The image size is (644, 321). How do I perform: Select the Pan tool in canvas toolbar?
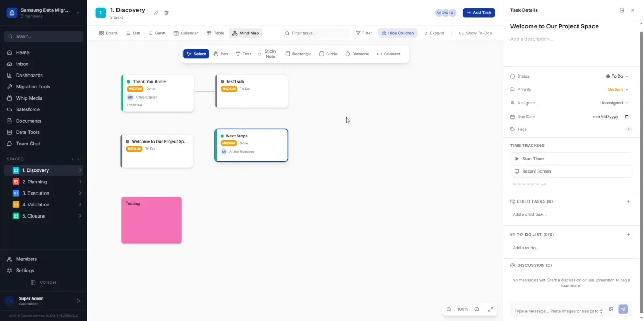pyautogui.click(x=221, y=54)
